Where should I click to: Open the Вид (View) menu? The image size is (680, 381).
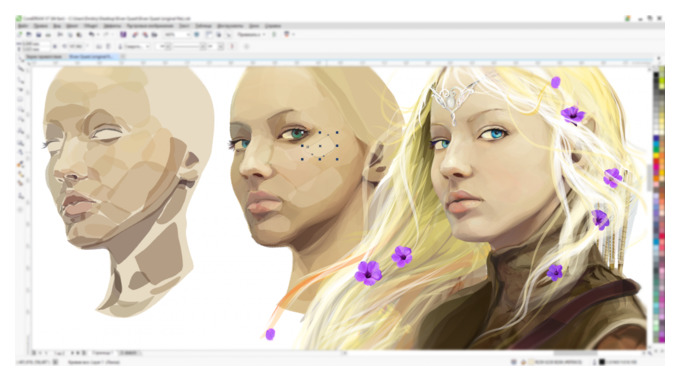pos(56,26)
